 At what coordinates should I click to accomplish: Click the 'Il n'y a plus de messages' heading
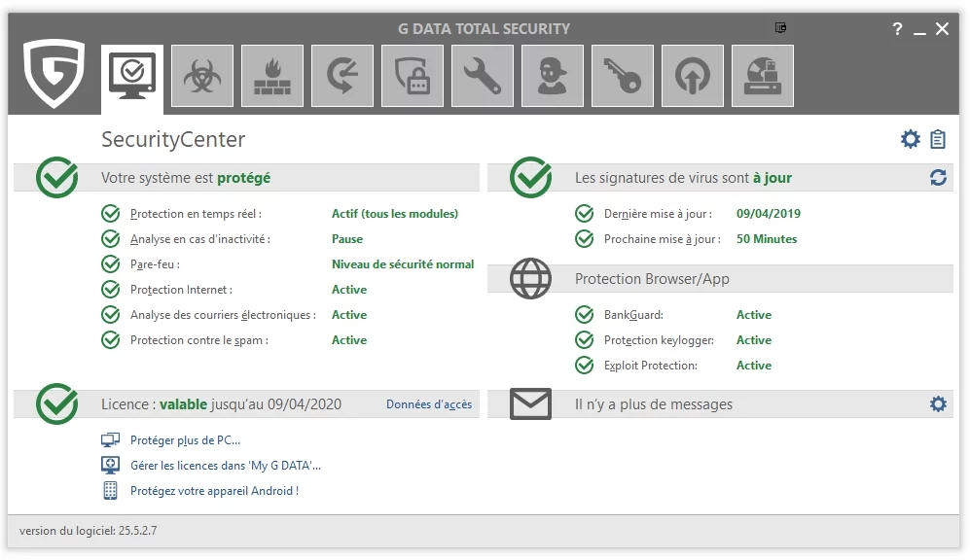(x=654, y=404)
